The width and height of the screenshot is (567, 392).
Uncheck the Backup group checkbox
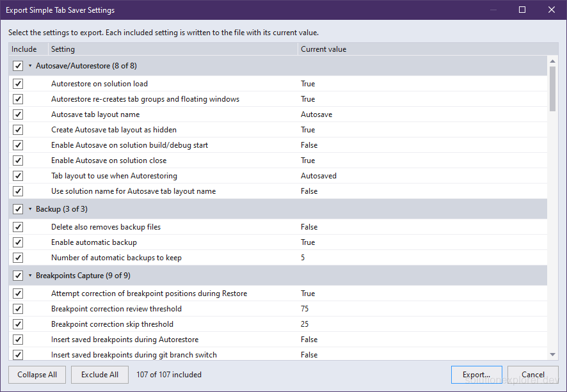coord(18,209)
